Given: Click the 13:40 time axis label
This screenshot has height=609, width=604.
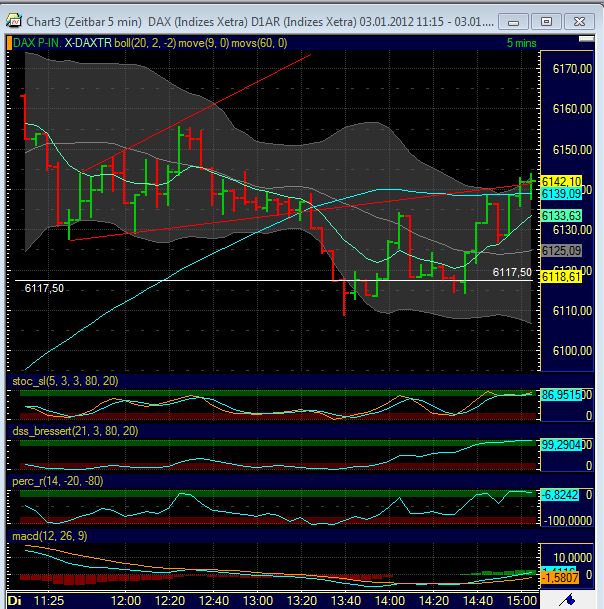Looking at the screenshot, I should tap(346, 601).
